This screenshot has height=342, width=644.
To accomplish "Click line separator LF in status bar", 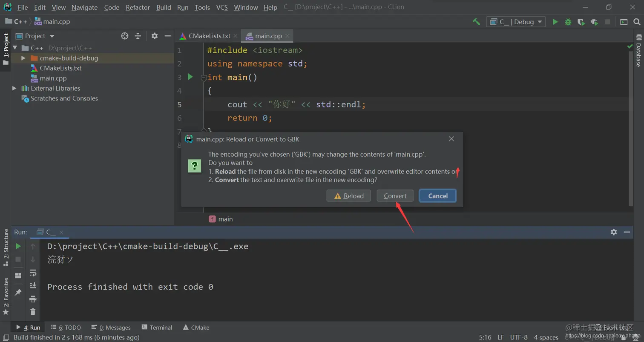I will [501, 338].
